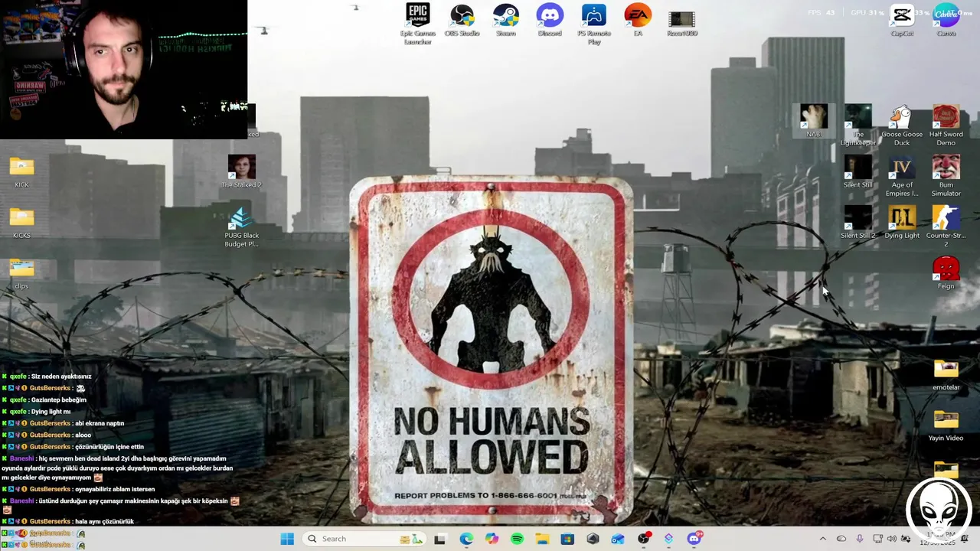Select Counter-Strike 2 shortcut
The height and width of the screenshot is (551, 980).
click(946, 227)
